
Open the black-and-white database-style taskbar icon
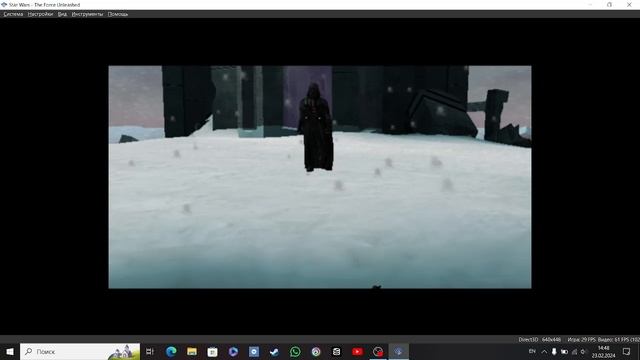[x=336, y=351]
